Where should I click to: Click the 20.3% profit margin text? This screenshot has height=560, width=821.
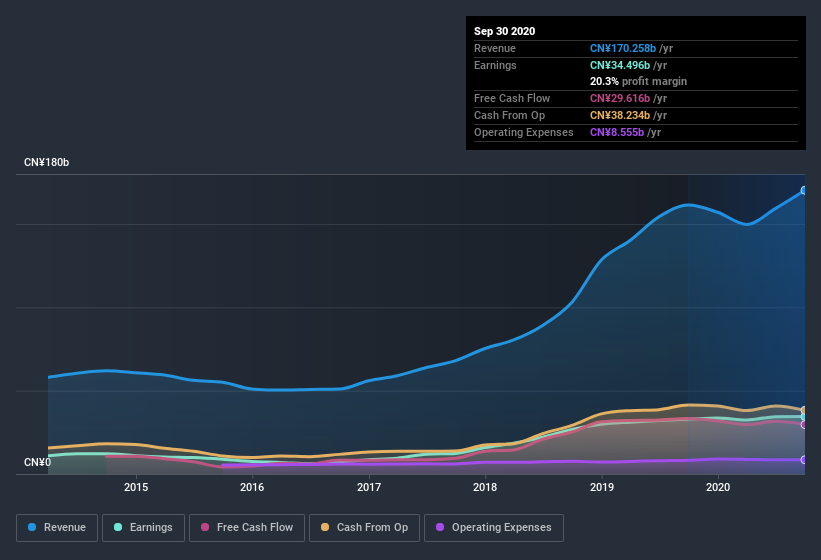click(x=638, y=82)
